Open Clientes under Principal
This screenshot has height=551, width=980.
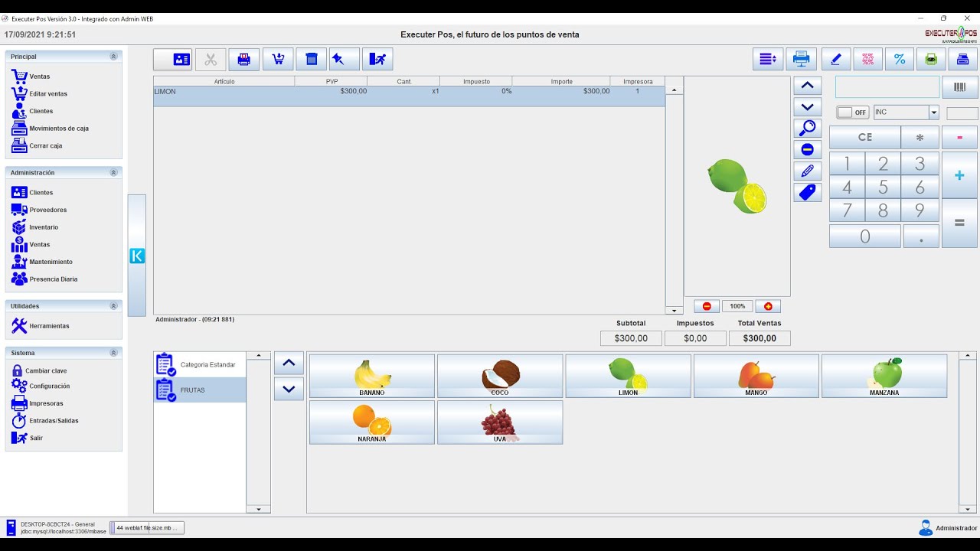click(32, 111)
